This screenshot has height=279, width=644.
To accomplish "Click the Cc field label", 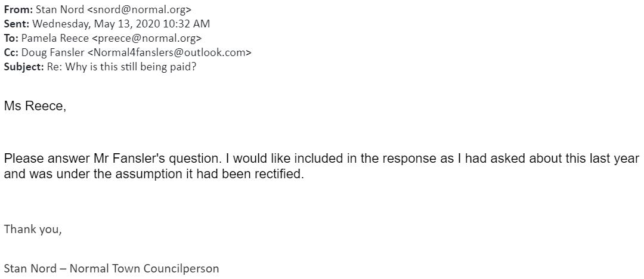I will 11,52.
